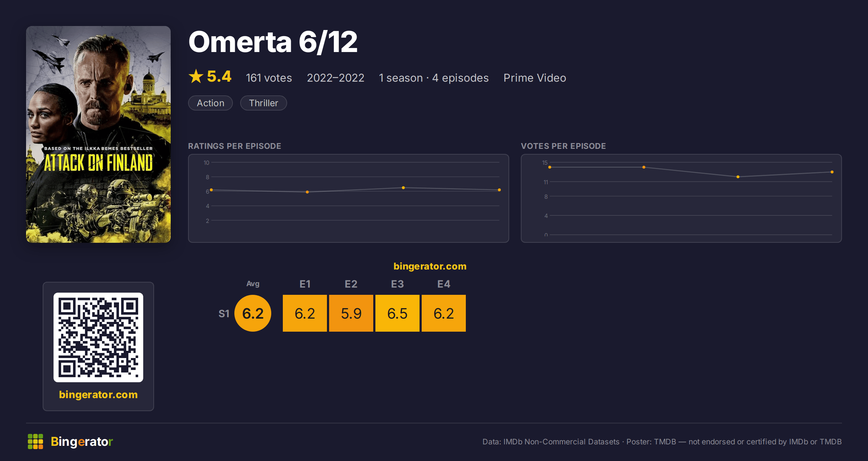Open the bingerator.com link above episode grid
Viewport: 868px width, 461px height.
430,266
